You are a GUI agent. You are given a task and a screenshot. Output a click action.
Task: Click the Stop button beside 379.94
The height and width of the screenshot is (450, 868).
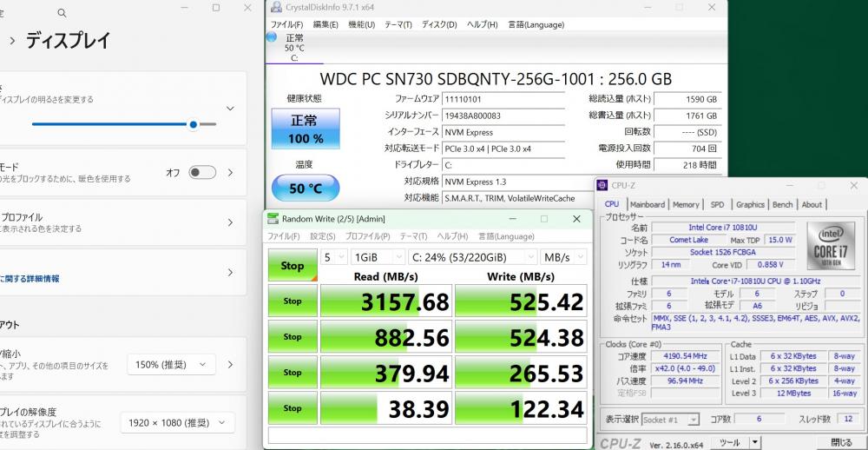tap(293, 372)
